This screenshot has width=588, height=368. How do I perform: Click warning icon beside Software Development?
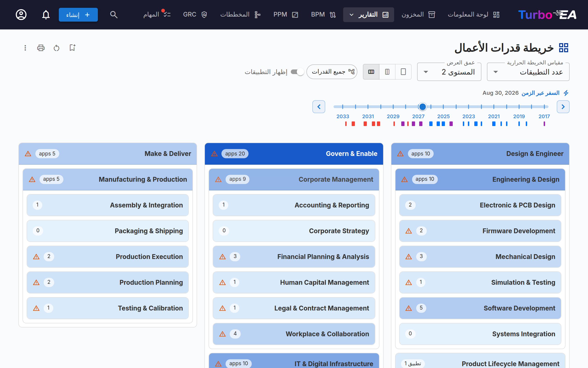(x=409, y=308)
